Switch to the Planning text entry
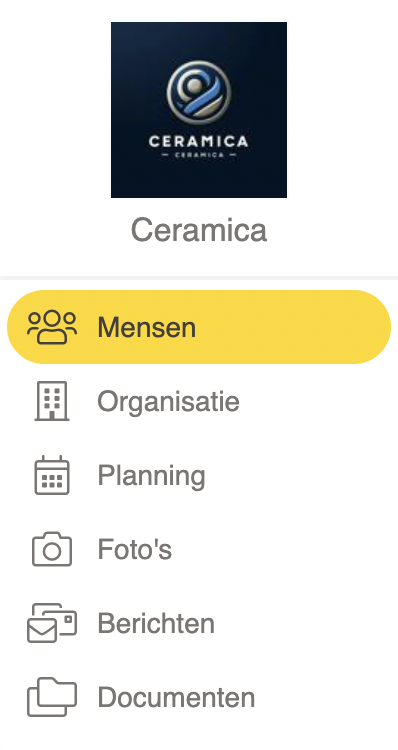Image resolution: width=398 pixels, height=750 pixels. coord(151,475)
